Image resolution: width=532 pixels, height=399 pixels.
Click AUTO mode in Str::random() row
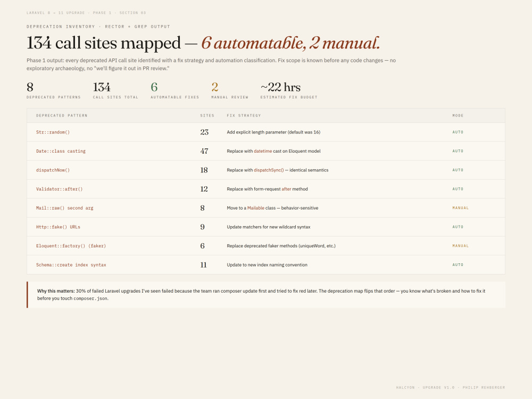[x=458, y=132]
